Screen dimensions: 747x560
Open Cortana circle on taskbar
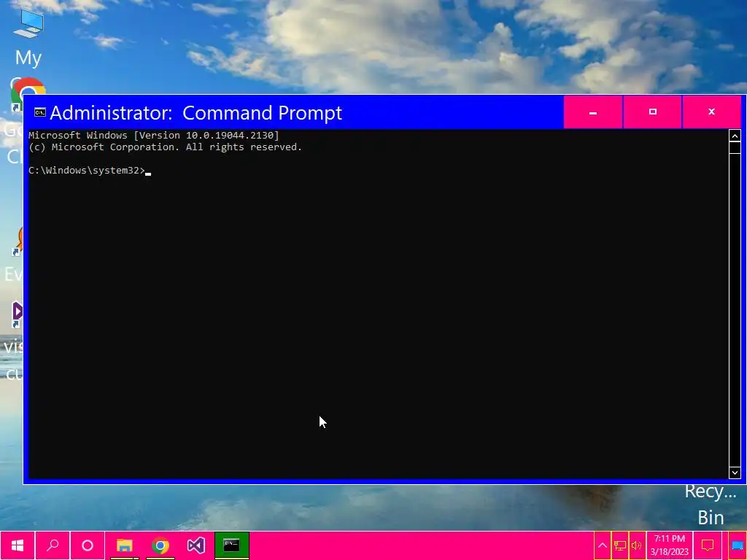click(x=88, y=545)
